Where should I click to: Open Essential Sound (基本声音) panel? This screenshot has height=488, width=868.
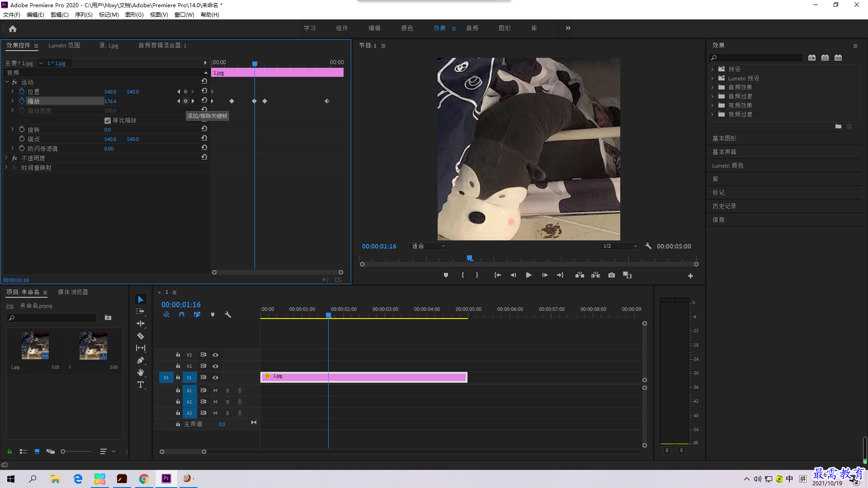click(724, 152)
